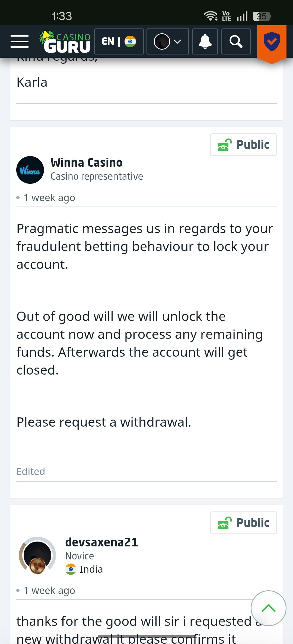Open the site search
Image resolution: width=293 pixels, height=644 pixels.
pos(236,41)
